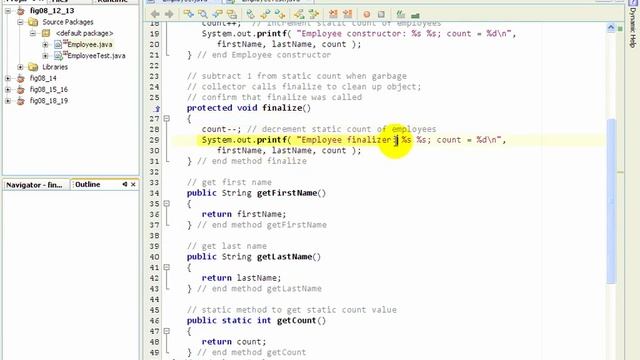Viewport: 640px width, 360px height.
Task: Click the Shift Line Left icon
Action: pos(299,14)
